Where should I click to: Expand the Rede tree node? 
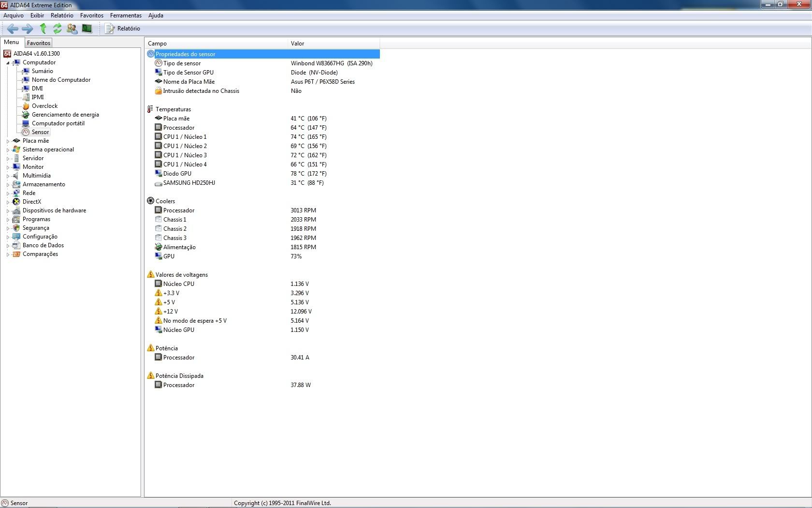(x=8, y=194)
